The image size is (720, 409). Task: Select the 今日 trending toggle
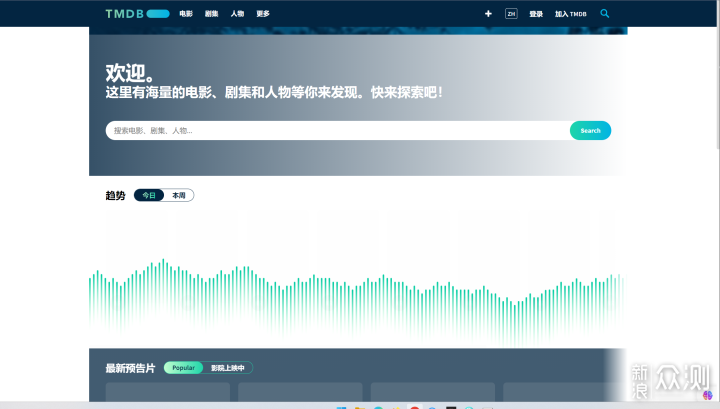[149, 195]
